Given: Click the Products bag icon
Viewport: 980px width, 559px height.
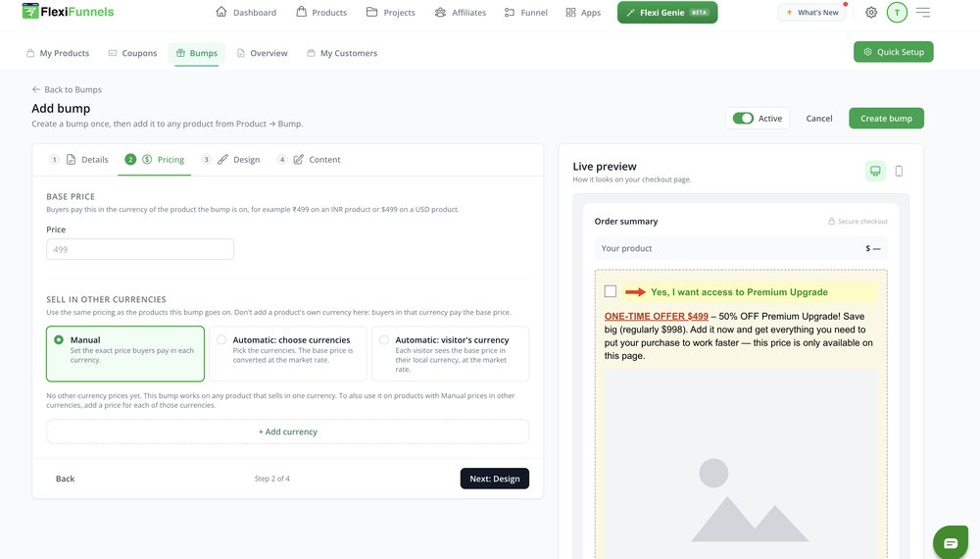Looking at the screenshot, I should pyautogui.click(x=301, y=12).
